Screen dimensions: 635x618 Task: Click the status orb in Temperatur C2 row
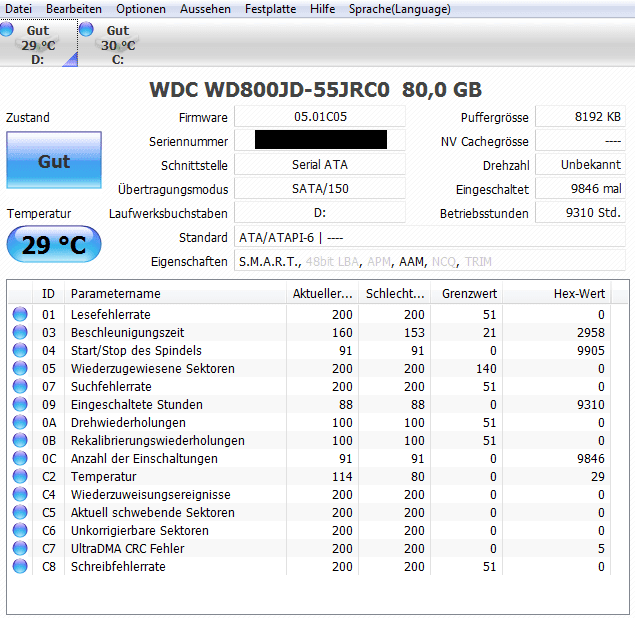point(20,476)
